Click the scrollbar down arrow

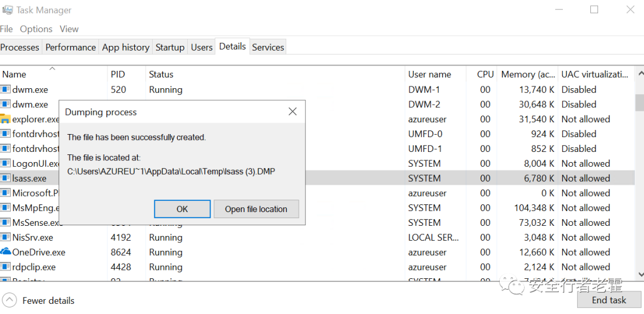pyautogui.click(x=639, y=273)
